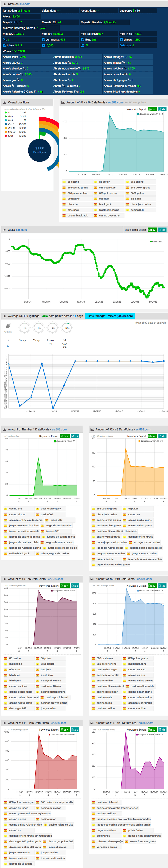Click the Facebook likes icon
168x868 pixels.
pyautogui.click(x=82, y=39)
